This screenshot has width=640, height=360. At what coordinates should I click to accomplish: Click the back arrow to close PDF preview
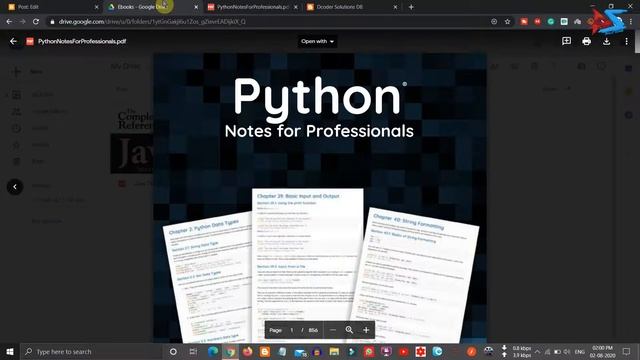[x=13, y=41]
